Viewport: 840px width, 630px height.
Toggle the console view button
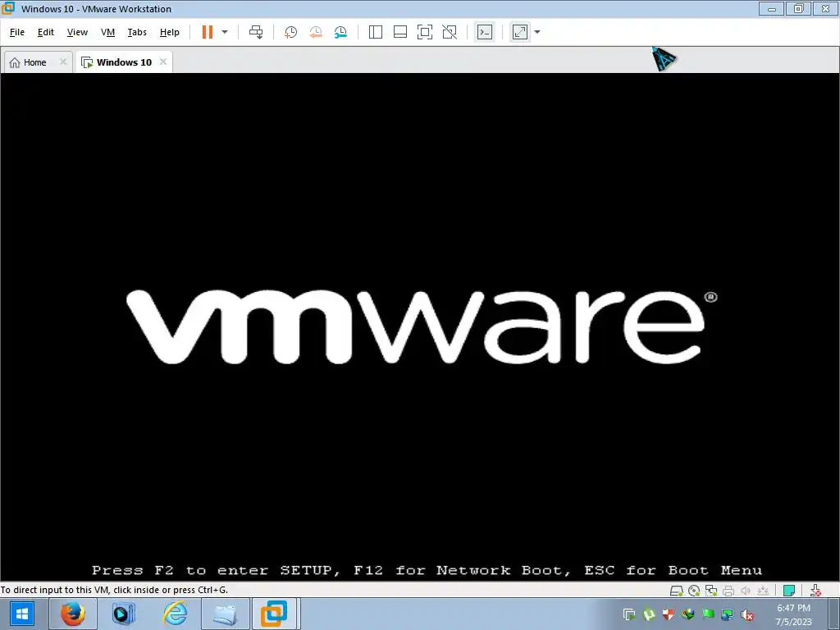click(x=484, y=32)
